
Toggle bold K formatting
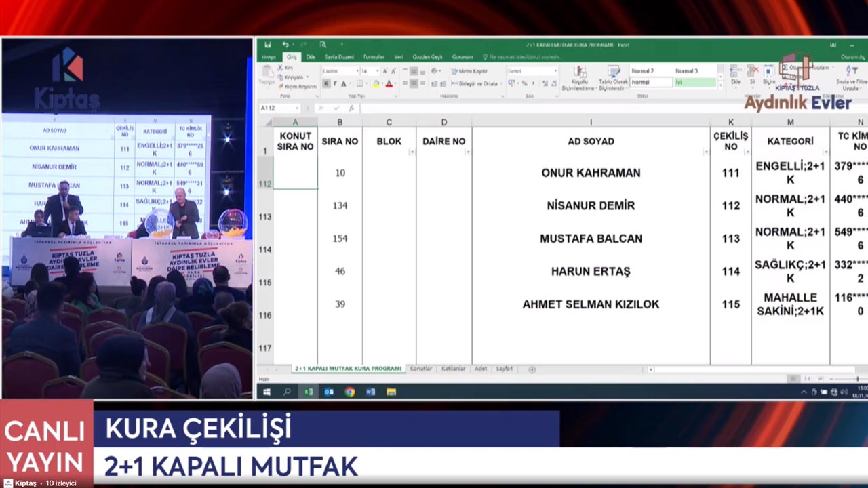(326, 83)
